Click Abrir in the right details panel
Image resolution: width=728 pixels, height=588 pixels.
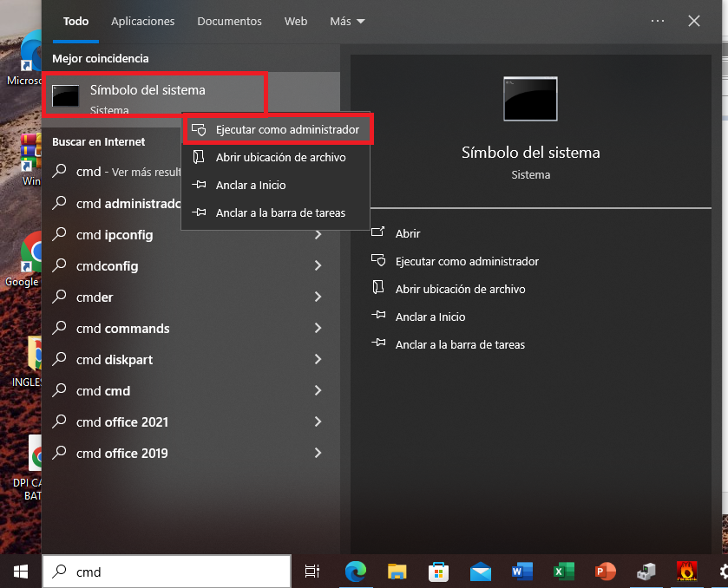408,234
